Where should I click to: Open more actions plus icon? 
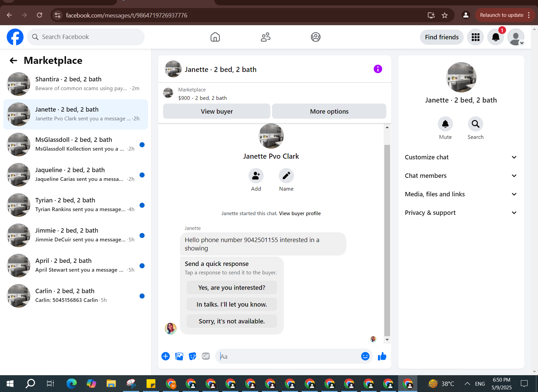tap(165, 356)
